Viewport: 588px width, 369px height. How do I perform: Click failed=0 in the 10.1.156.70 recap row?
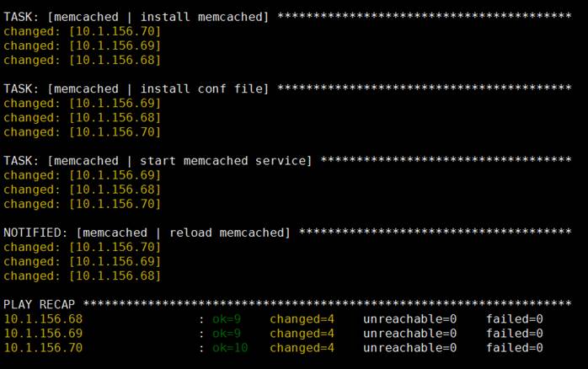pos(515,348)
